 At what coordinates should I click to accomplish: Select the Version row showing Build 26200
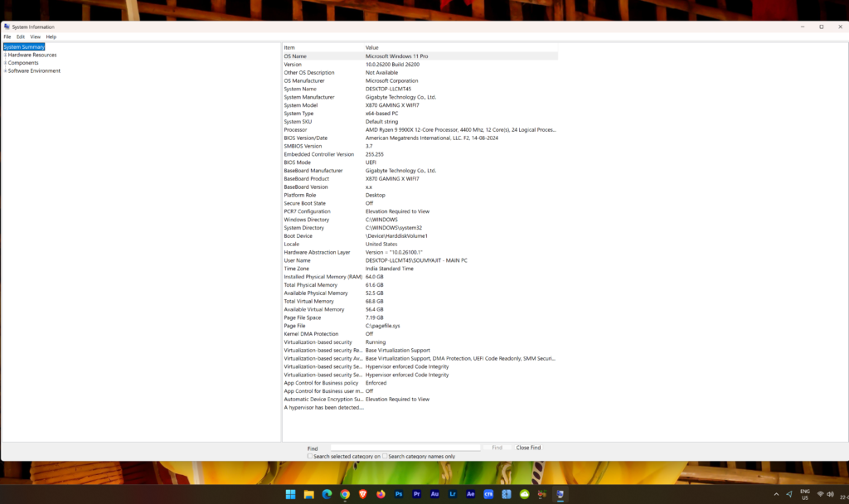(x=420, y=65)
